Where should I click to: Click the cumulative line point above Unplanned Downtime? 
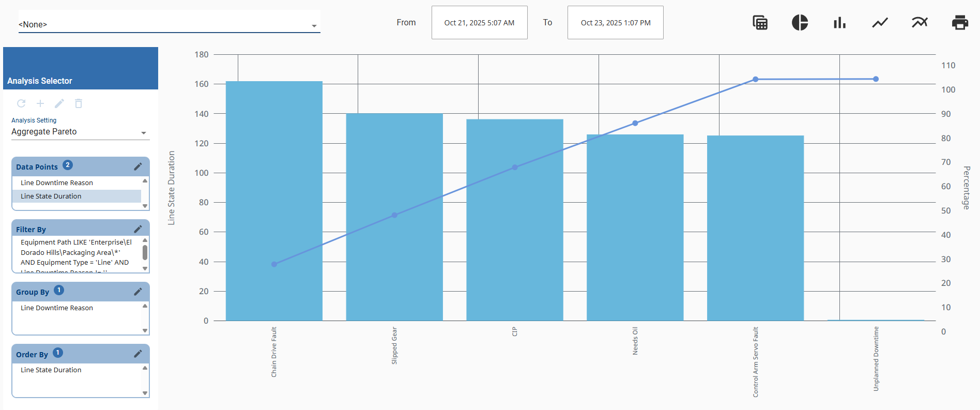(x=876, y=79)
